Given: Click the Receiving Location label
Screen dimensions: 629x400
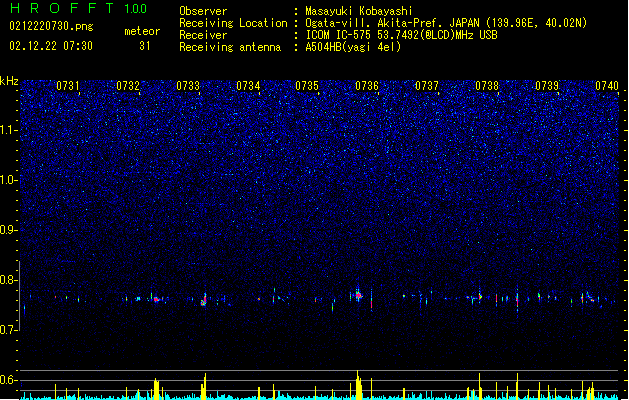Looking at the screenshot, I should click(233, 23).
